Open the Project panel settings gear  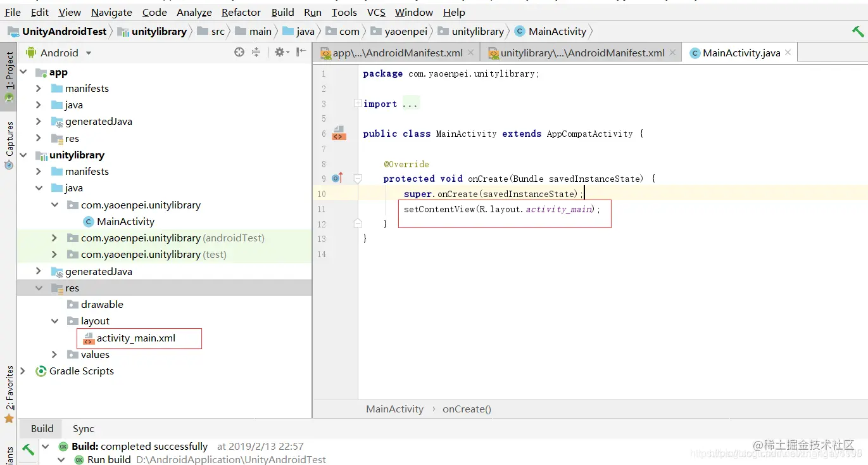coord(282,53)
